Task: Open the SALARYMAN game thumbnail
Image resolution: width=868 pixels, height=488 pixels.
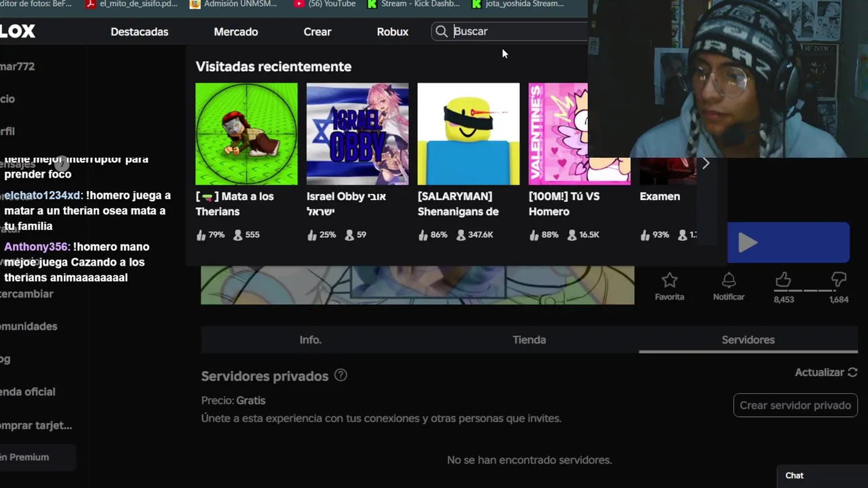Action: coord(469,134)
